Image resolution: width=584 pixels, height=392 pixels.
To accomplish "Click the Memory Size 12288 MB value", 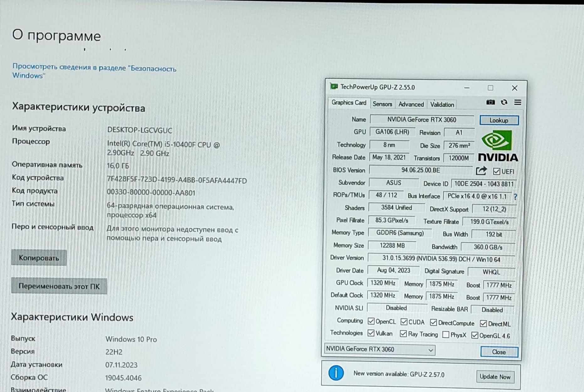I will [392, 245].
